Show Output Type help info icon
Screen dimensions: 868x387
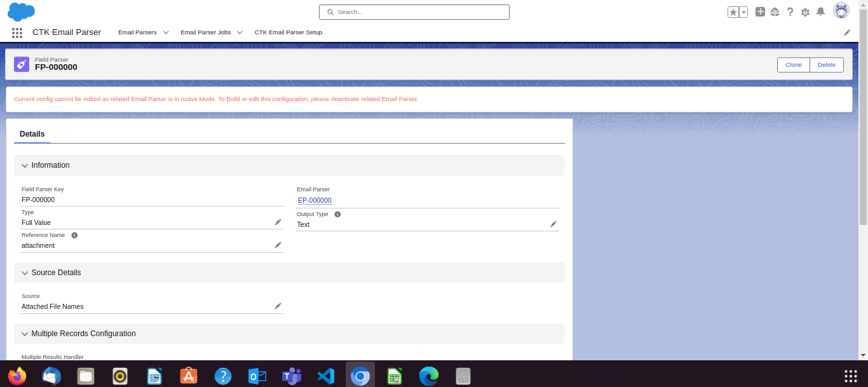(337, 214)
